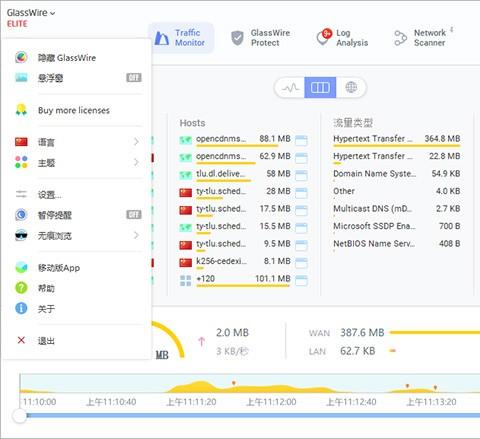Click the red X 退出 icon
Viewport: 480px width, 439px height.
21,340
